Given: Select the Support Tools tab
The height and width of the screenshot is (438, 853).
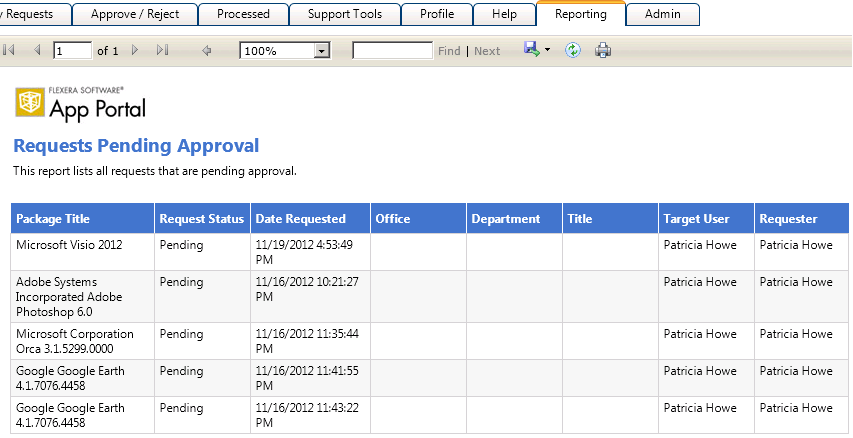Looking at the screenshot, I should click(345, 14).
